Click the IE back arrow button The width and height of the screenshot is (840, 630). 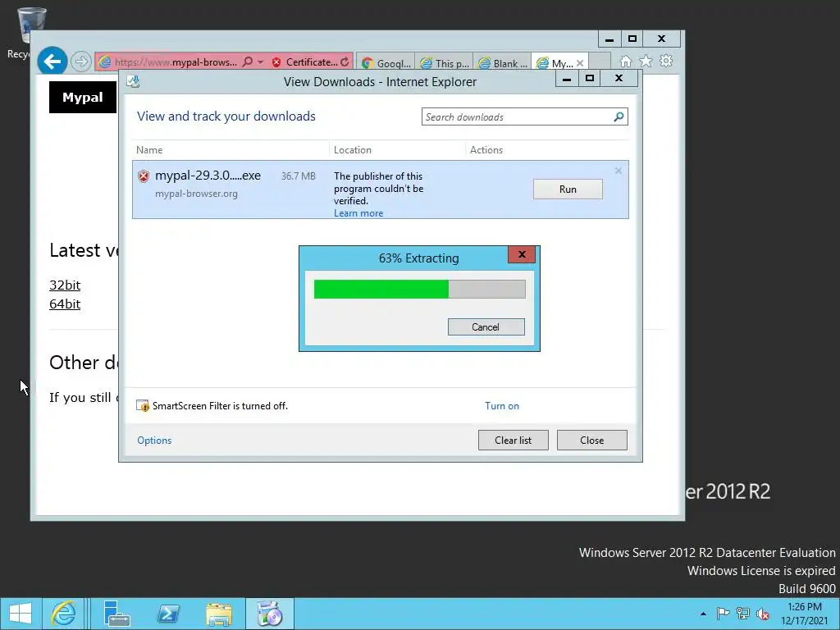[52, 62]
